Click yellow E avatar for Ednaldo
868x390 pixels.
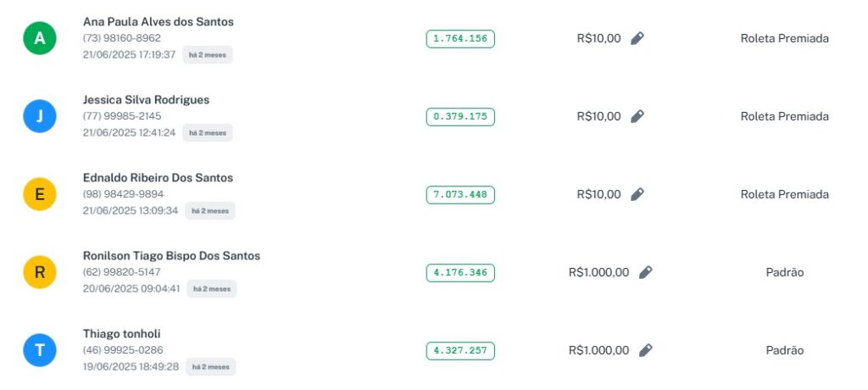click(x=39, y=194)
